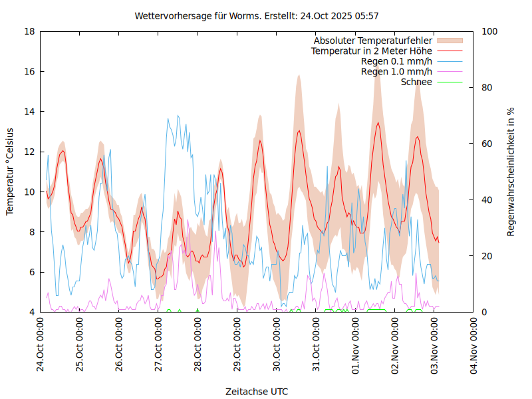This screenshot has width=532, height=399.
Task: Select the 60 tick on probability axis
Action: point(486,144)
